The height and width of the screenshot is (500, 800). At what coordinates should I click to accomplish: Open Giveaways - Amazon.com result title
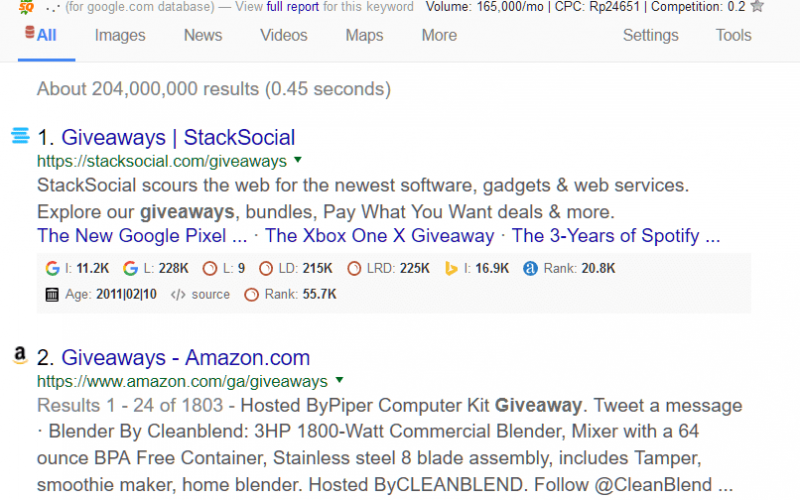[186, 358]
